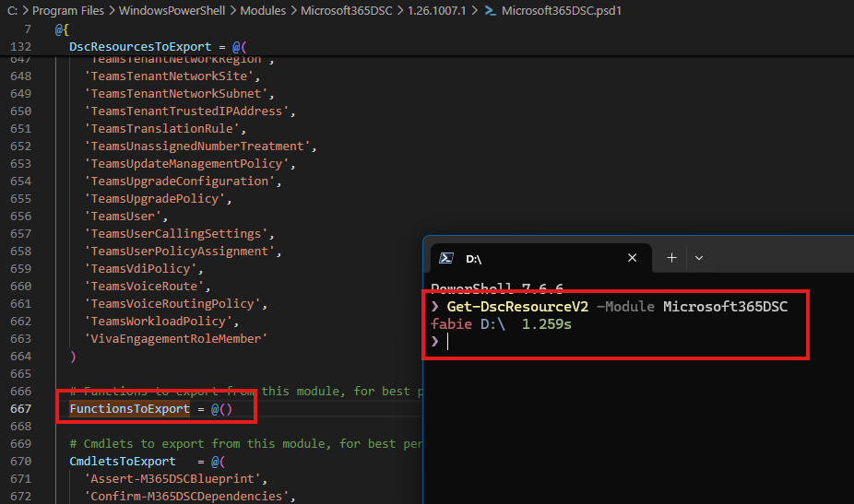
Task: Click 'TeamsTenantTrustedIPAddress' on line 650
Action: click(x=186, y=111)
